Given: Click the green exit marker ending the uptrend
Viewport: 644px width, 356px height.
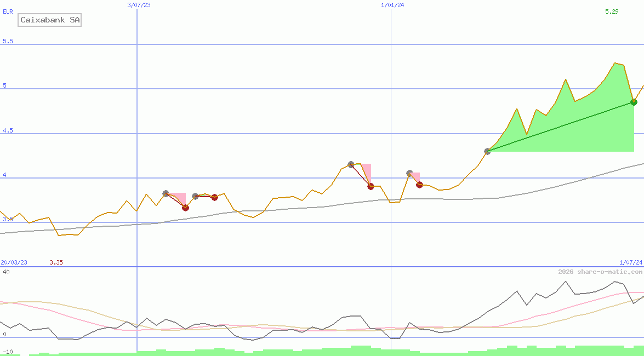Looking at the screenshot, I should pos(634,102).
